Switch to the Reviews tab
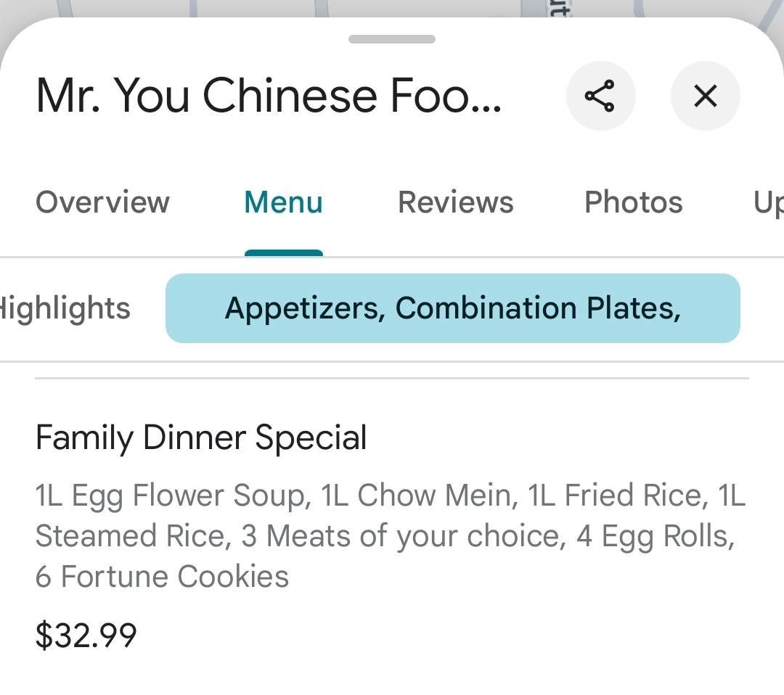784x695 pixels. tap(455, 202)
